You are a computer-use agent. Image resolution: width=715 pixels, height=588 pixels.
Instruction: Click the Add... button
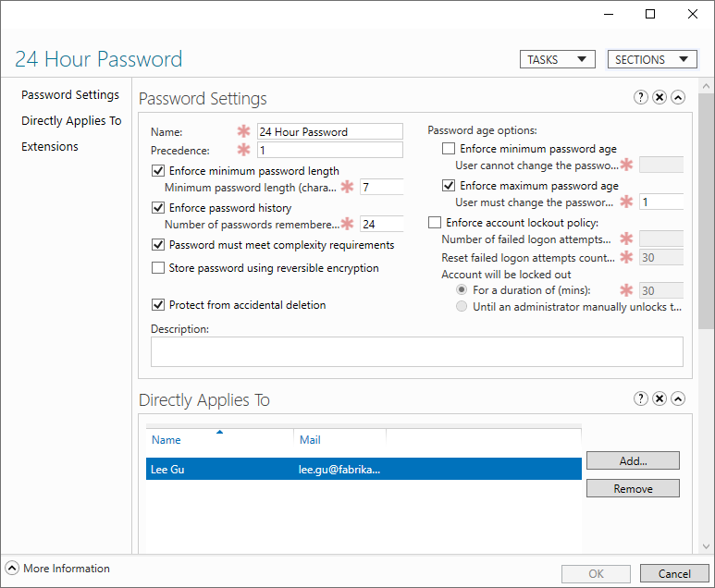633,460
